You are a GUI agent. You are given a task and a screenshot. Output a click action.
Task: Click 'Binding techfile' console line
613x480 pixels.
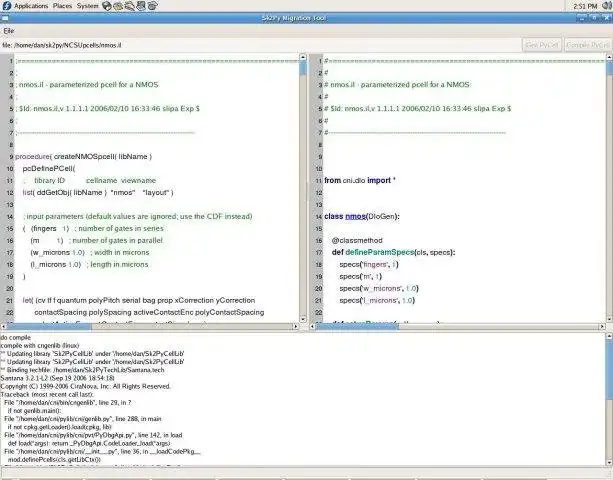(82, 370)
